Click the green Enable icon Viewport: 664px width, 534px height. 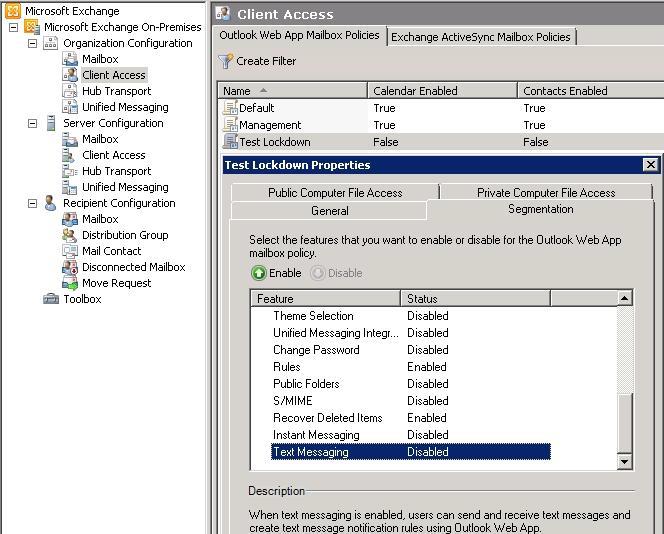(258, 273)
